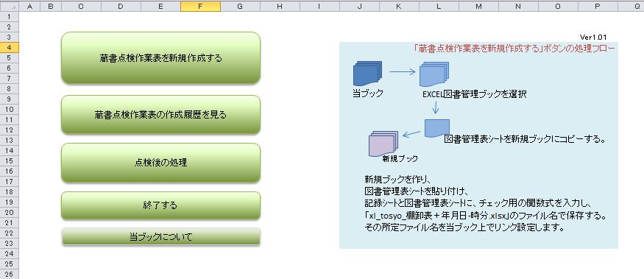The height and width of the screenshot is (279, 644).
Task: Click the arrow between 当ブック and 図書管理ブック
Action: (403, 72)
